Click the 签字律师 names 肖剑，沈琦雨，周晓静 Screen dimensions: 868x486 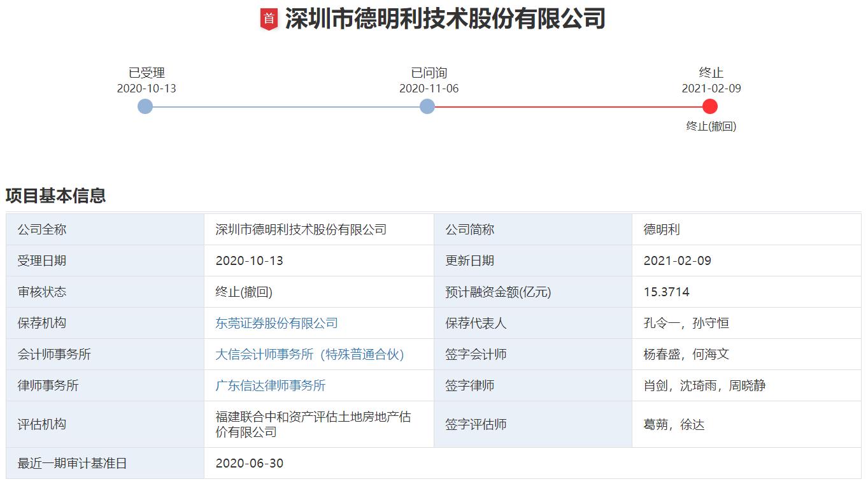tap(704, 385)
